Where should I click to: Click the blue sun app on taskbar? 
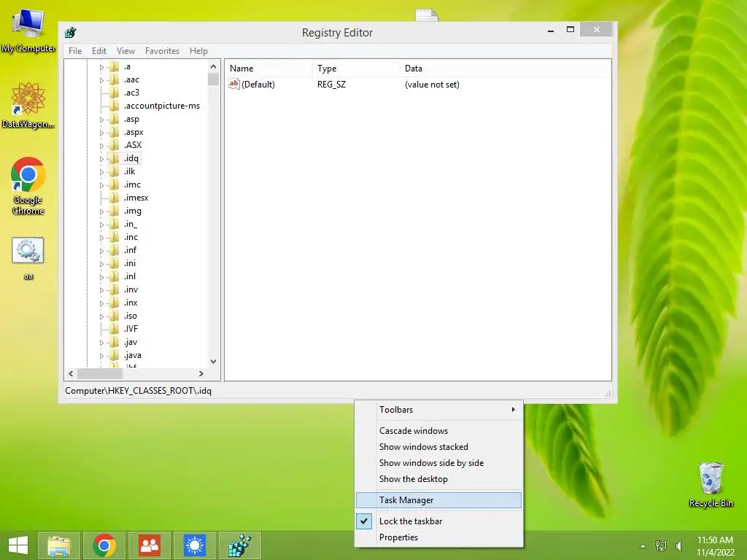(194, 545)
